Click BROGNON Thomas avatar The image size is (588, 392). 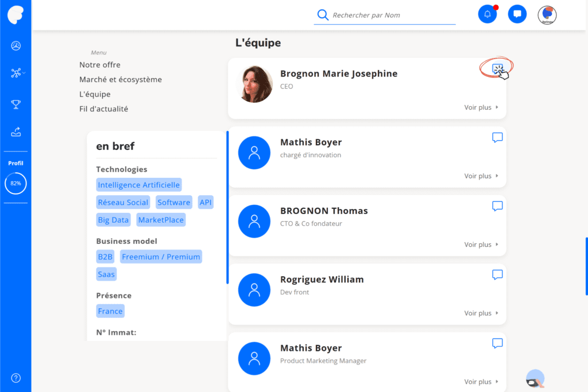(254, 221)
